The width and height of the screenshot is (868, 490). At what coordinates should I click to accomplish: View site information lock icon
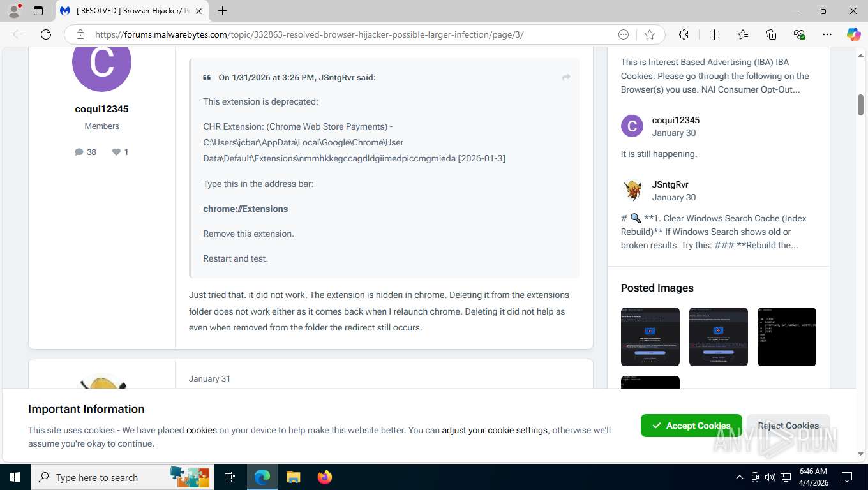(80, 34)
